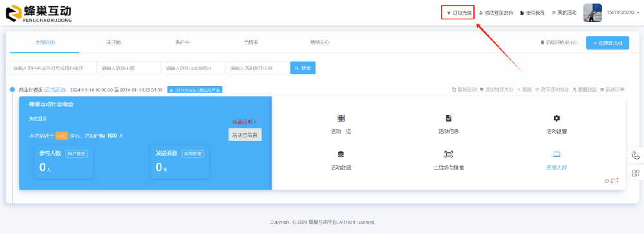The width and height of the screenshot is (644, 234).
Task: Open the activity overview grid icon
Action: point(341,118)
